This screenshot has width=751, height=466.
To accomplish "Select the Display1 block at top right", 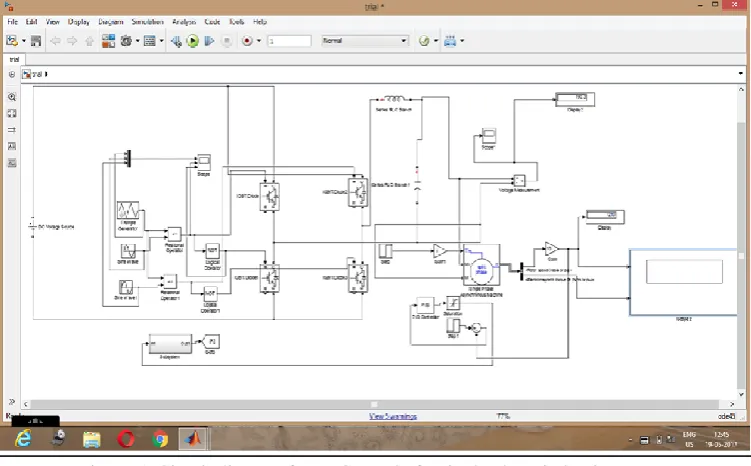I will click(x=575, y=99).
